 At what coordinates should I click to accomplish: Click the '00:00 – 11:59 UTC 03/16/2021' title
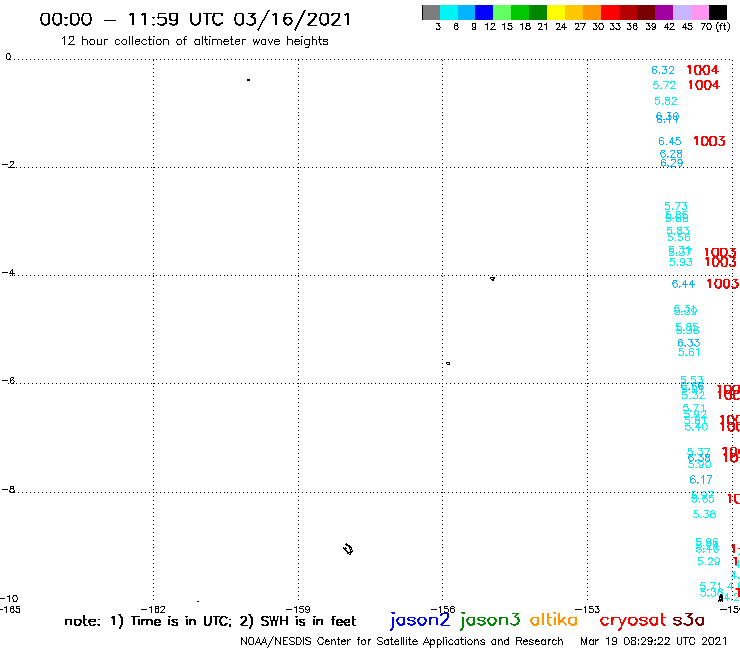click(195, 19)
